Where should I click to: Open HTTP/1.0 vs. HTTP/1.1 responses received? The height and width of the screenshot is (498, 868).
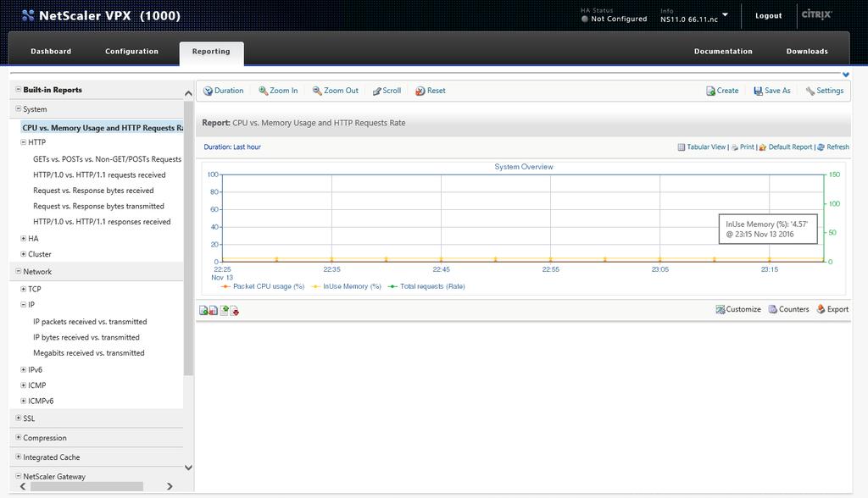102,221
